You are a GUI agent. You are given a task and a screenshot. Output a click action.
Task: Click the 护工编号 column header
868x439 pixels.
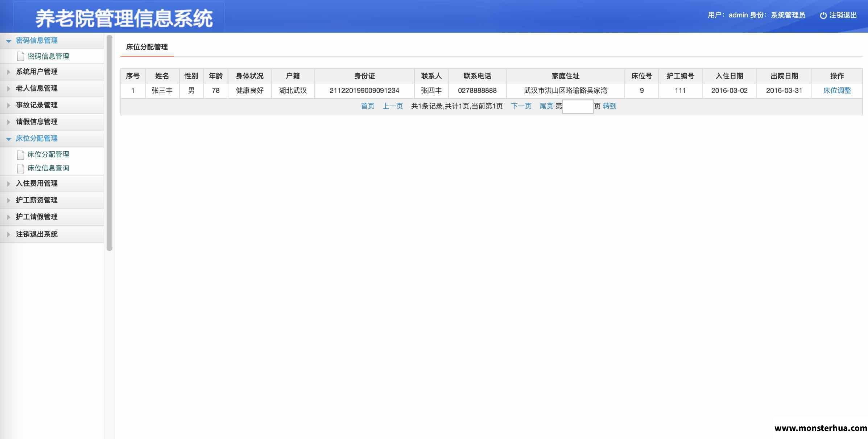pyautogui.click(x=680, y=76)
